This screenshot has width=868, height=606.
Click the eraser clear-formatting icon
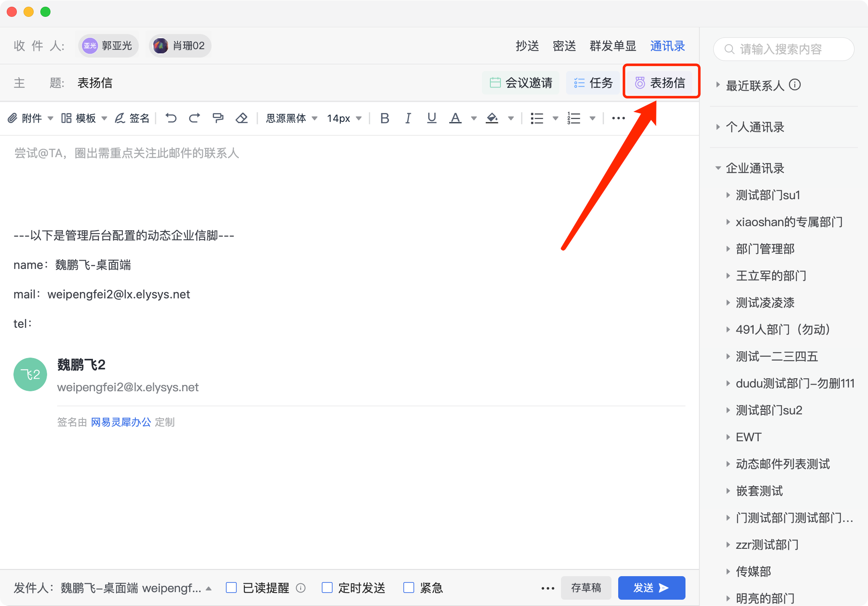point(241,118)
